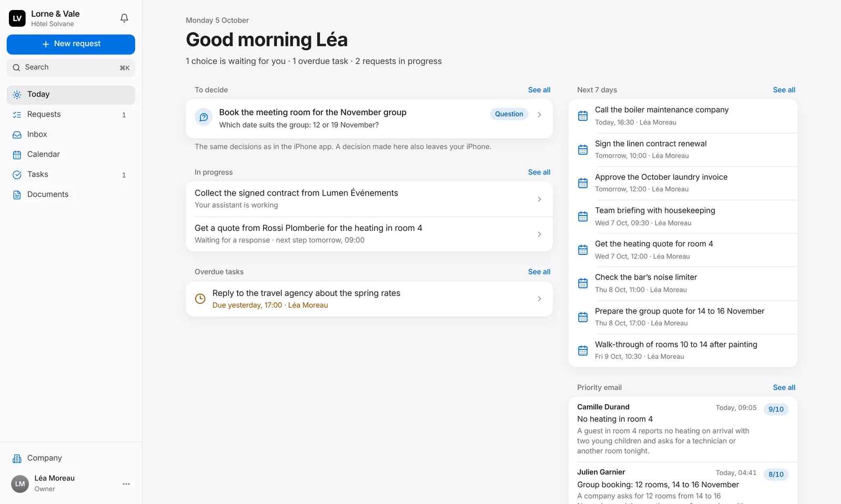Open Camille Durand's email No heating in room 4

point(683,429)
